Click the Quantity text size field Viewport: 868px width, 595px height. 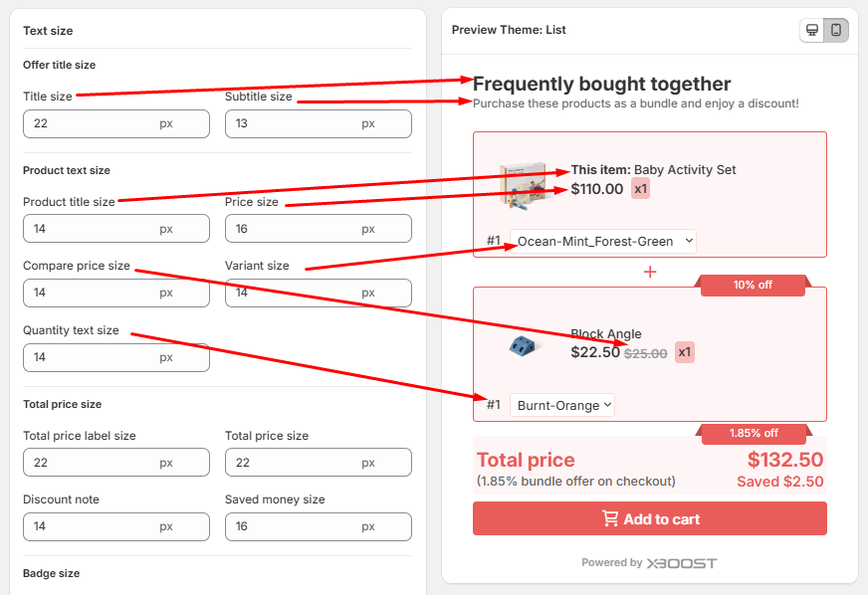92,357
